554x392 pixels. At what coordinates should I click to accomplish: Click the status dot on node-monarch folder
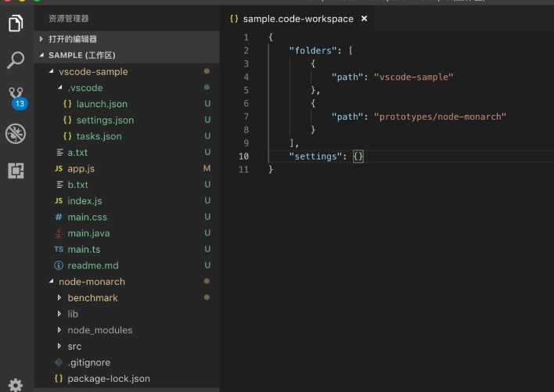tap(207, 281)
